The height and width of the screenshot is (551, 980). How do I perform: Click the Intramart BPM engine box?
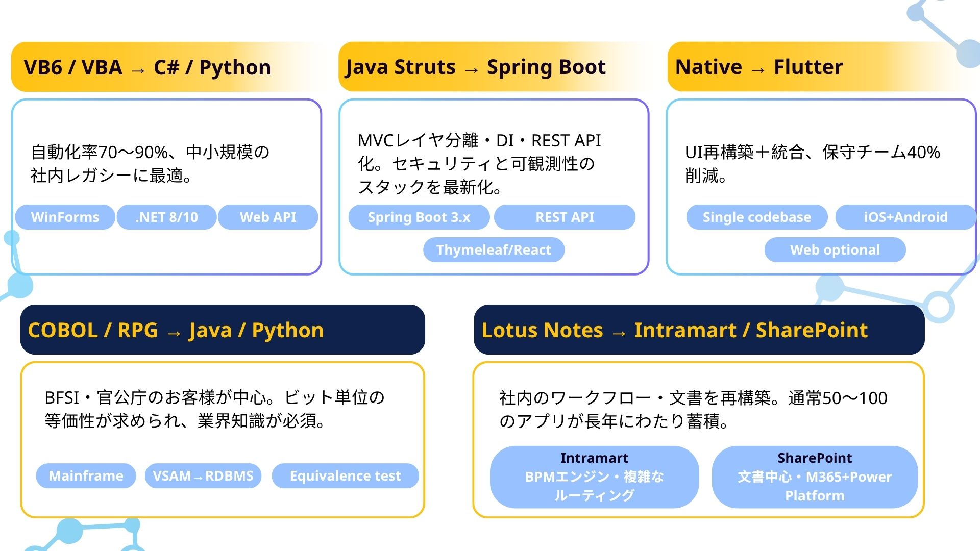[594, 477]
